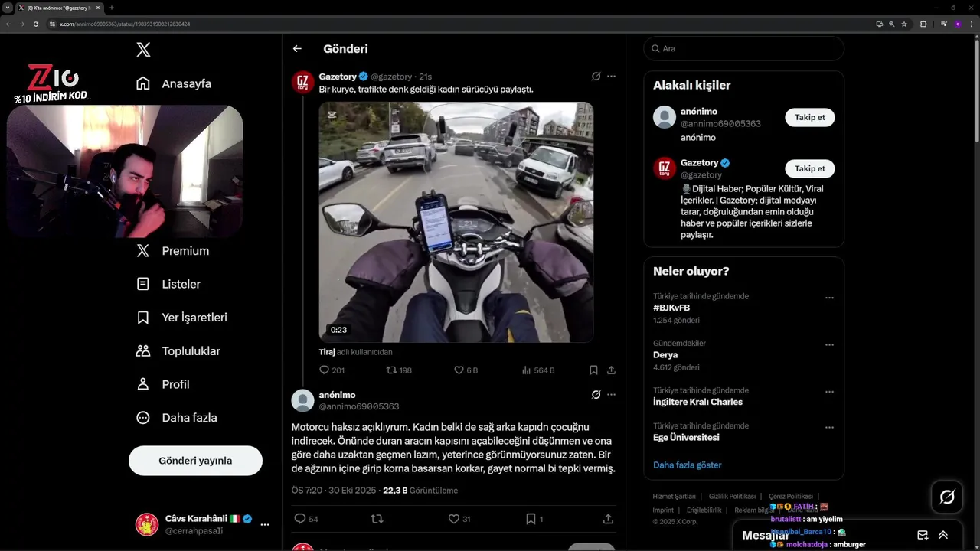Image resolution: width=980 pixels, height=551 pixels.
Task: Reply to Gazetory post with 201 comments
Action: (332, 370)
